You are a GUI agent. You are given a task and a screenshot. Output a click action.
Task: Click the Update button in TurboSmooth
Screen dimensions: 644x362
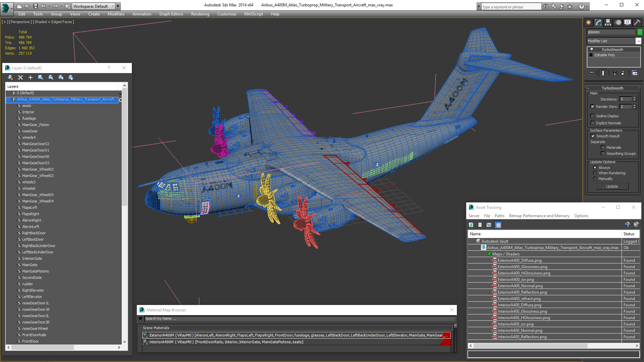(612, 186)
